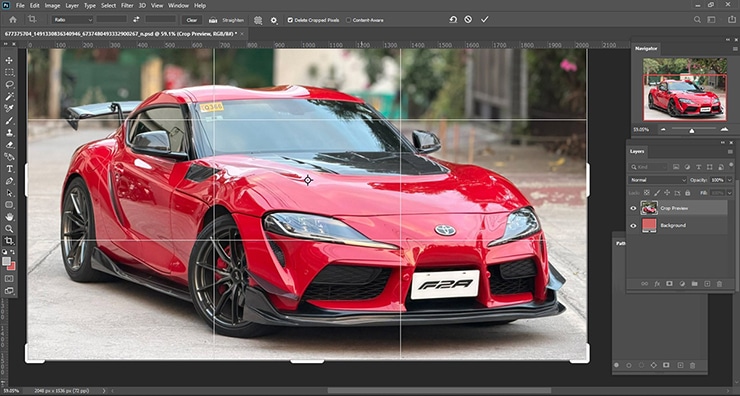The height and width of the screenshot is (396, 740).
Task: Uncheck Delete Cropped Pixels
Action: pos(290,20)
